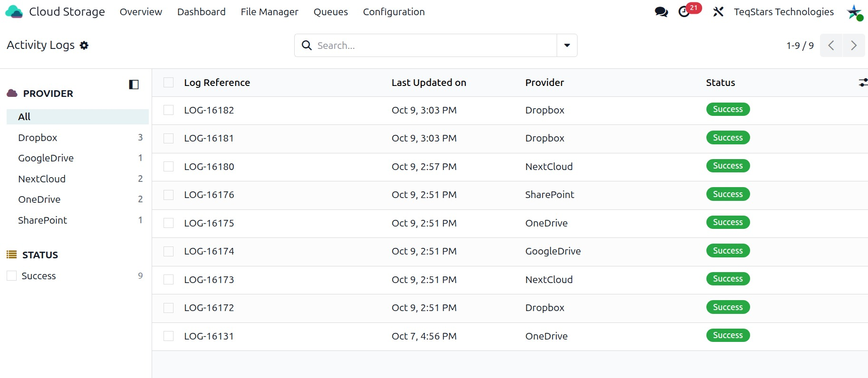The height and width of the screenshot is (378, 868).
Task: Collapse the filter sidebar panel
Action: (x=134, y=85)
